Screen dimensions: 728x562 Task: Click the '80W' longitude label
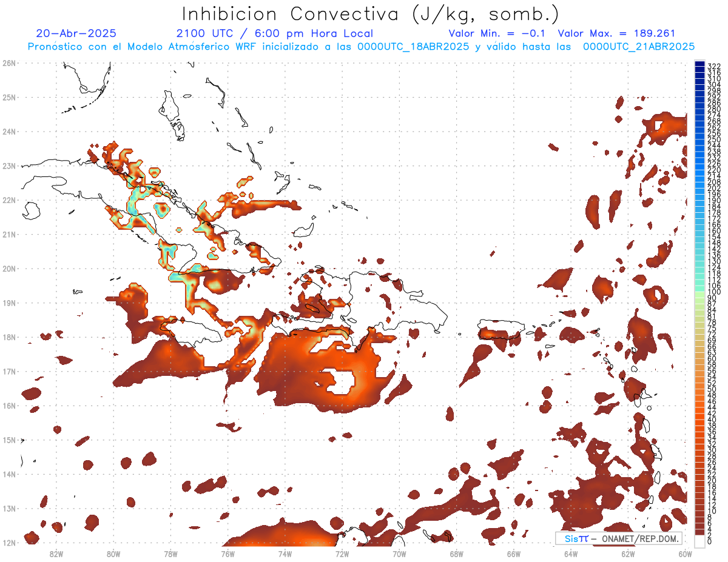point(113,554)
